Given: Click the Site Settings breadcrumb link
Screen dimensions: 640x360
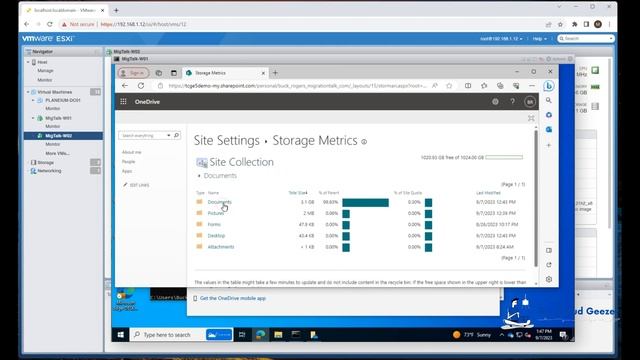Looking at the screenshot, I should (x=227, y=140).
